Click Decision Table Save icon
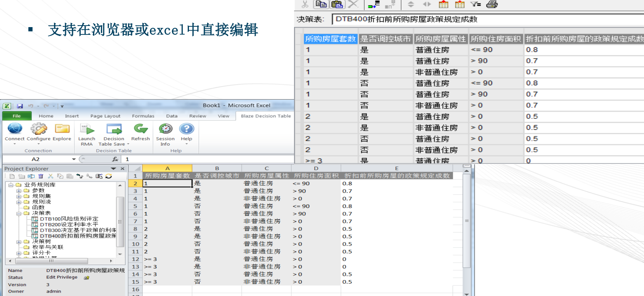This screenshot has width=644, height=296. tap(114, 129)
